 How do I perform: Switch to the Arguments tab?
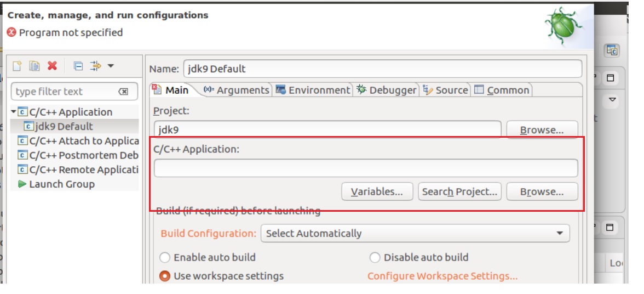237,90
